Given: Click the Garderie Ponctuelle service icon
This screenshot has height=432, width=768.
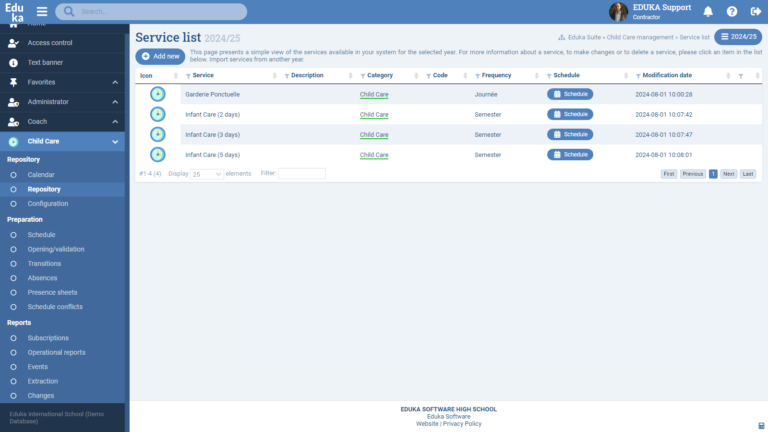Looking at the screenshot, I should (x=157, y=94).
